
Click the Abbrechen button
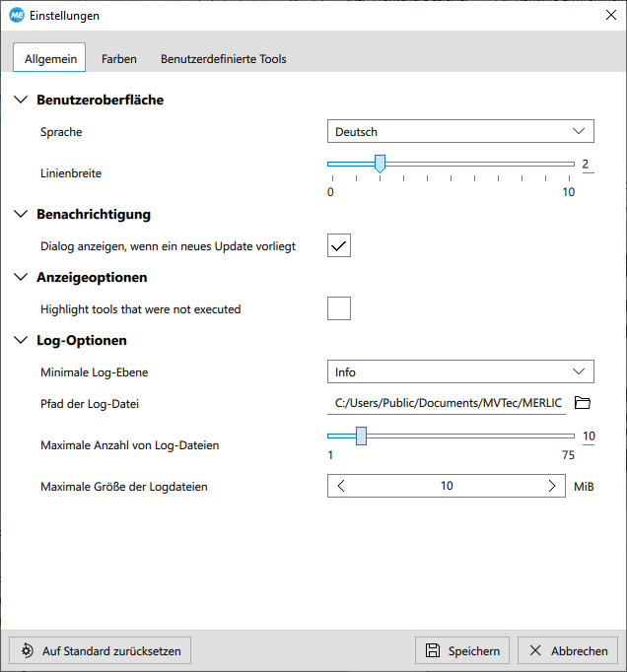click(568, 650)
